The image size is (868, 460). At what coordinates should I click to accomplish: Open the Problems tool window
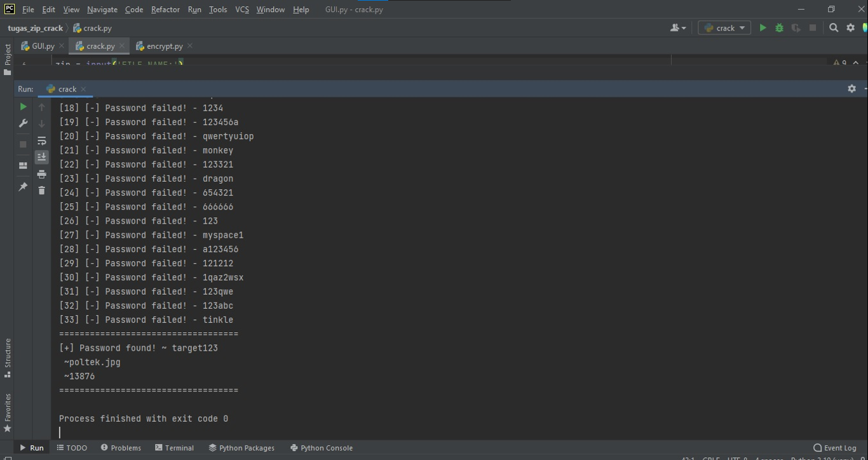(121, 448)
